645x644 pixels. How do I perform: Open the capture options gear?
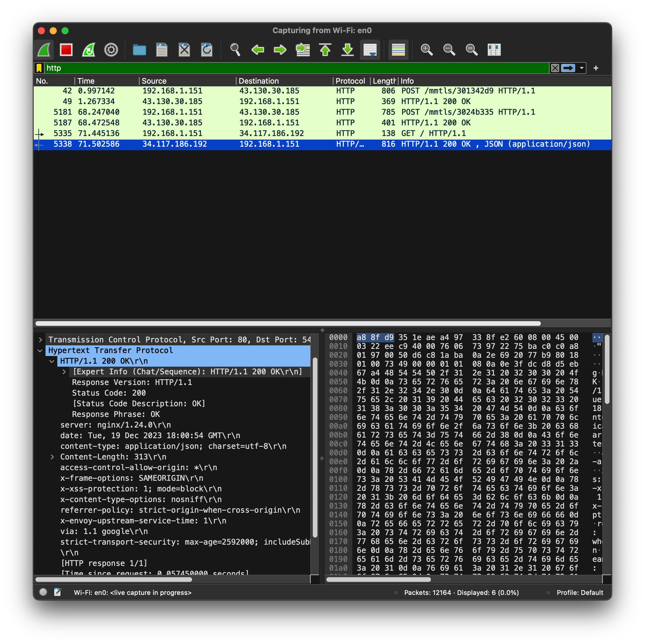tap(111, 49)
